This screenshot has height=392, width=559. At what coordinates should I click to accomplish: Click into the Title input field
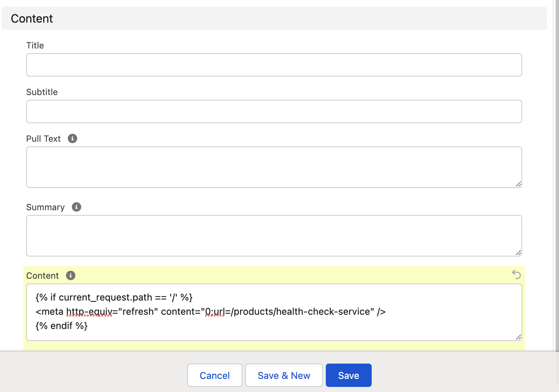pyautogui.click(x=274, y=65)
